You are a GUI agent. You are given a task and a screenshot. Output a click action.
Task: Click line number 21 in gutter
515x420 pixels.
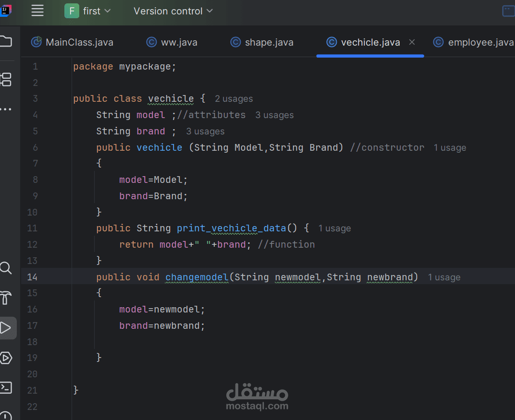(x=32, y=390)
